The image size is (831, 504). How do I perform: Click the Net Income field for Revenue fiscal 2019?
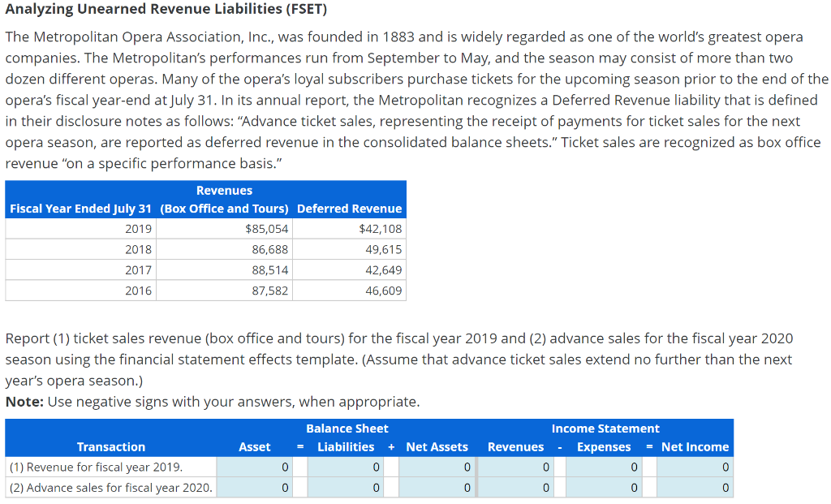[x=695, y=467]
